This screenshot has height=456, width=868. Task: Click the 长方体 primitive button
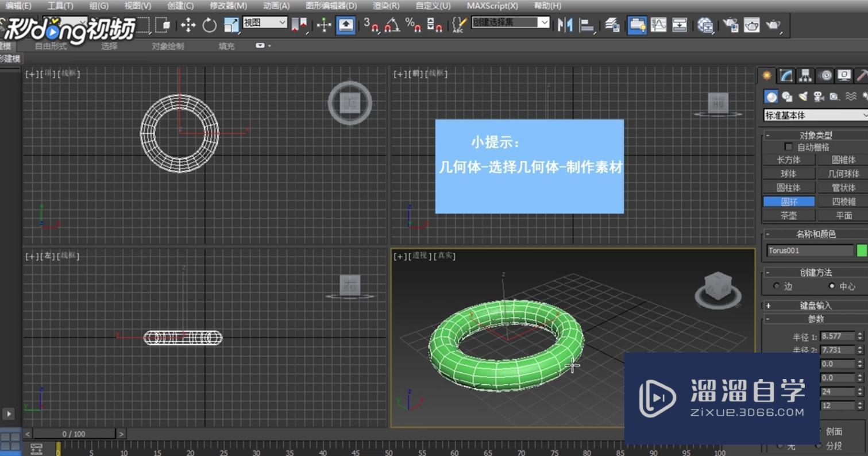click(x=789, y=160)
